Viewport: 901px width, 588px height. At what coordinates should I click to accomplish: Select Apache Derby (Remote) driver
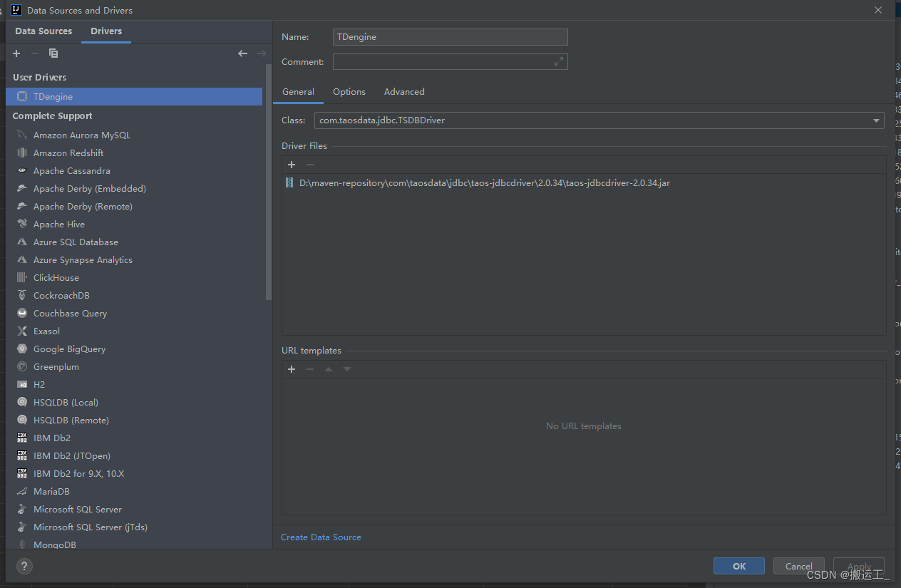(x=134, y=206)
